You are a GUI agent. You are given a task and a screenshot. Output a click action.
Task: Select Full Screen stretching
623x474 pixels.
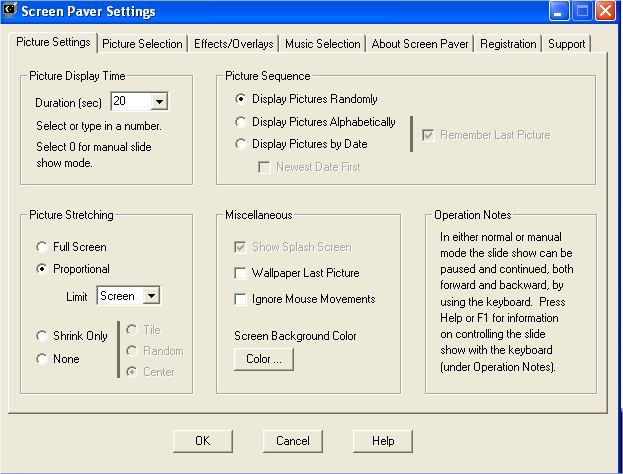click(72, 247)
